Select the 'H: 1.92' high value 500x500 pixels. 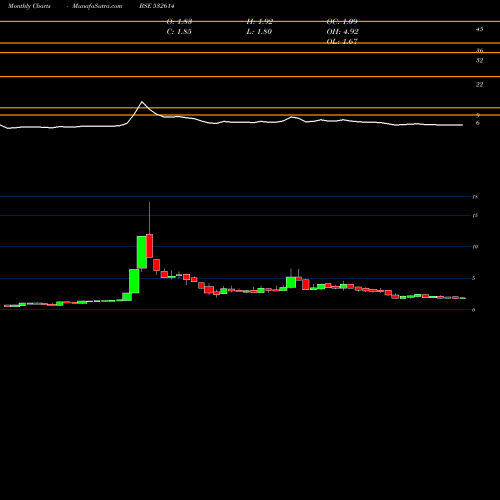[x=260, y=22]
